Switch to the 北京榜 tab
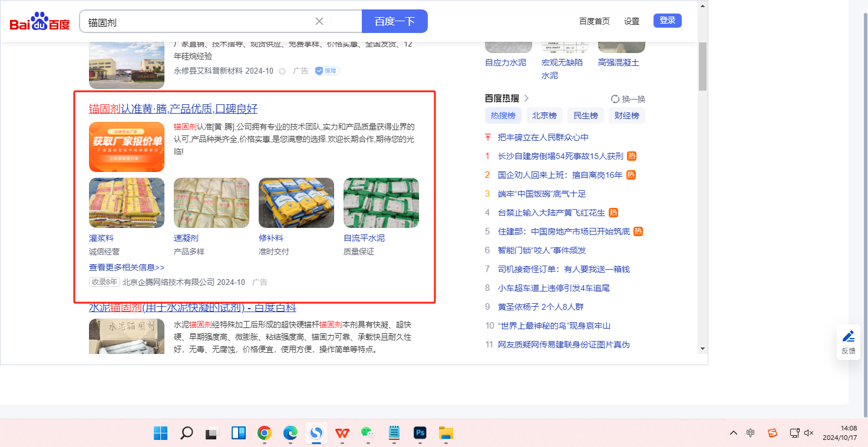This screenshot has height=447, width=868. coord(544,115)
